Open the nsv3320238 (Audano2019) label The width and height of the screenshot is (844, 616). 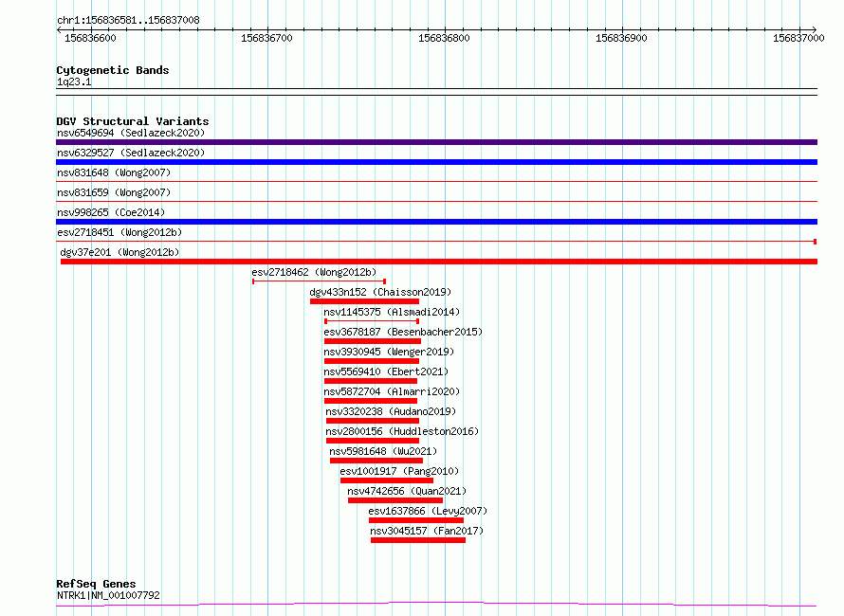point(391,411)
